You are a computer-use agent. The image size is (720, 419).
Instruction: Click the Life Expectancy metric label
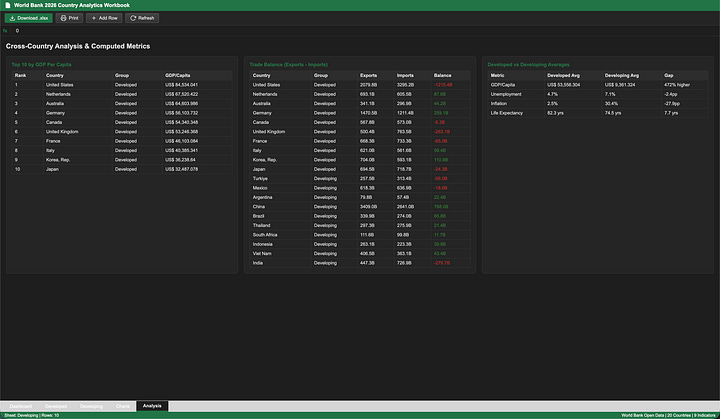click(x=506, y=113)
